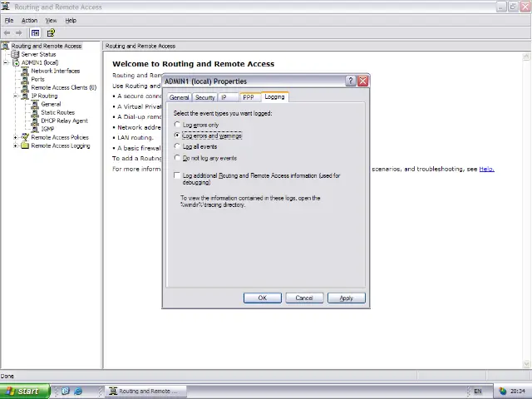Click the Start button
The height and width of the screenshot is (399, 532).
coord(25,392)
